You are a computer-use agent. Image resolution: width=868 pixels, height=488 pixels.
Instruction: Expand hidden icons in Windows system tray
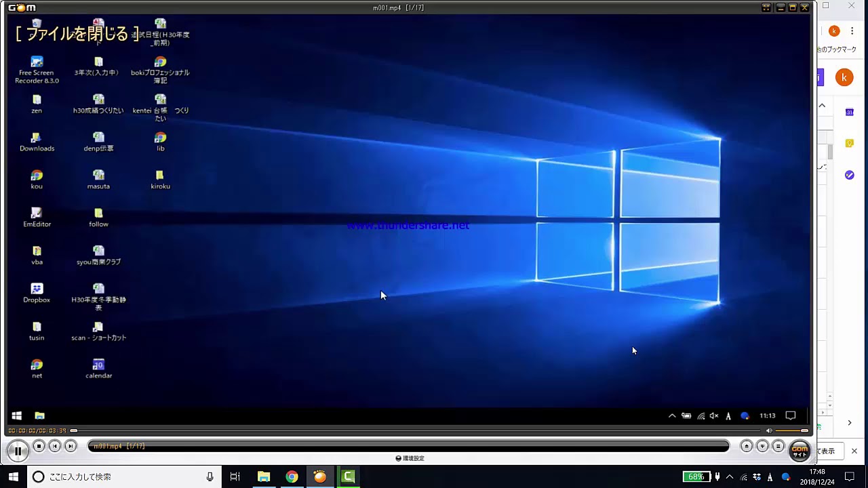point(730,476)
